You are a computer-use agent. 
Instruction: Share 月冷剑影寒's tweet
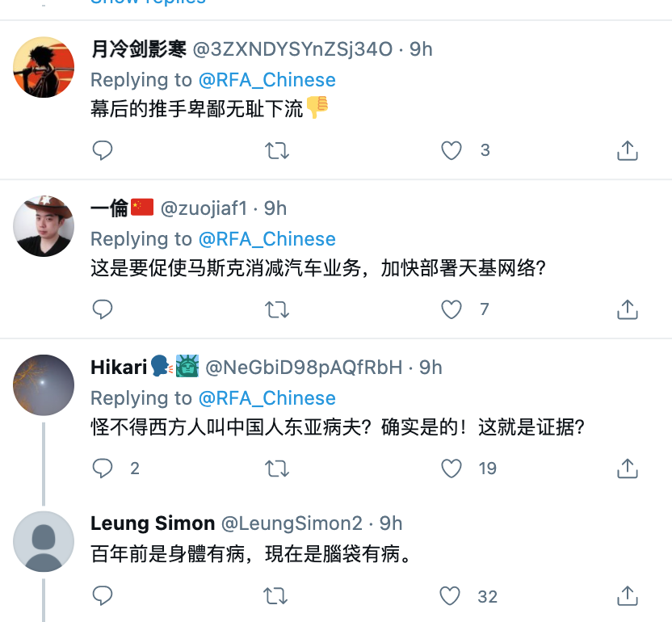pyautogui.click(x=628, y=150)
